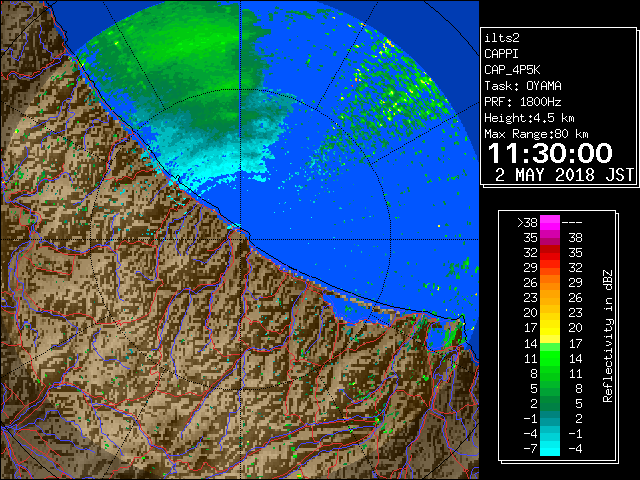Click the dark green 2-5 legend swatch

[550, 403]
